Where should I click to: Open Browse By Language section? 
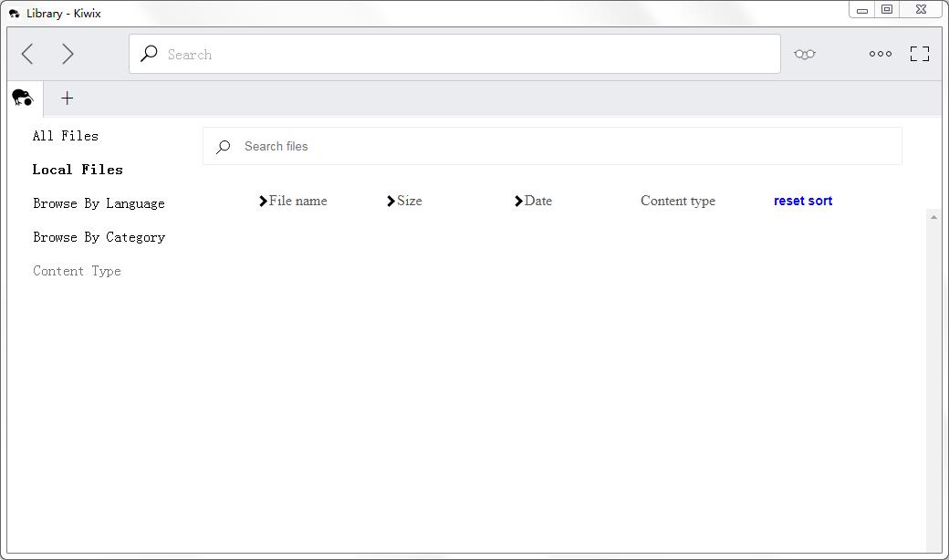point(99,203)
